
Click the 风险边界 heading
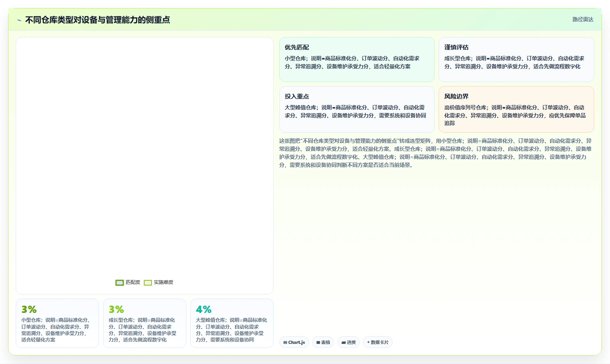456,97
